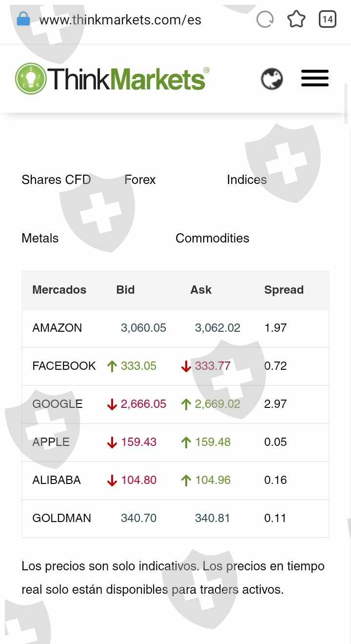This screenshot has width=351, height=644.
Task: Tap the secure padlock icon
Action: pos(23,20)
